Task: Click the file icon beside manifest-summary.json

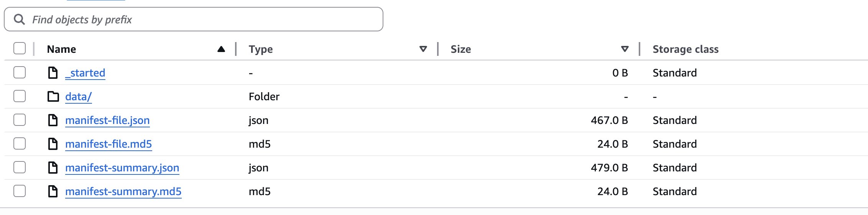Action: (53, 168)
